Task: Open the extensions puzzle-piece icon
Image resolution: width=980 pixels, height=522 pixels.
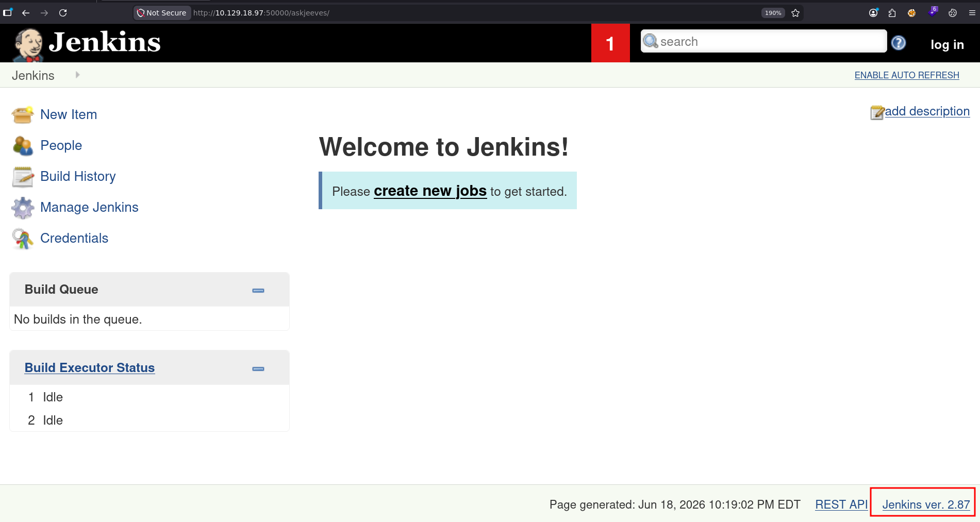Action: click(x=892, y=13)
